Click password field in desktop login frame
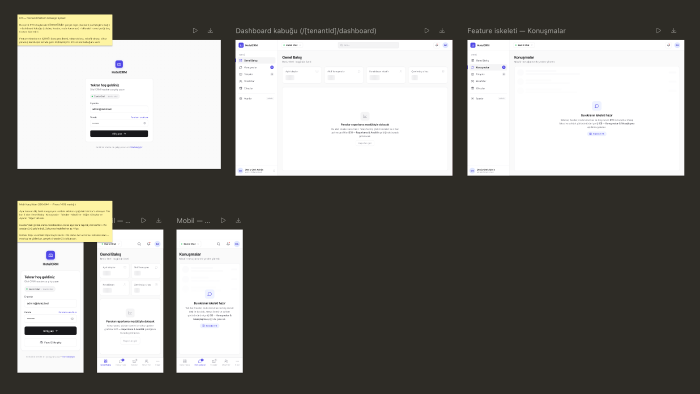This screenshot has width=700, height=394. [x=119, y=123]
